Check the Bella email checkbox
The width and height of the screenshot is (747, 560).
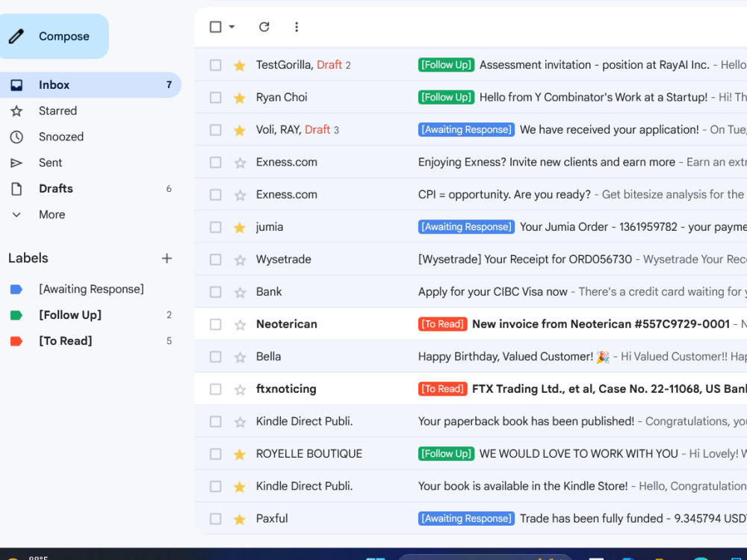tap(215, 357)
